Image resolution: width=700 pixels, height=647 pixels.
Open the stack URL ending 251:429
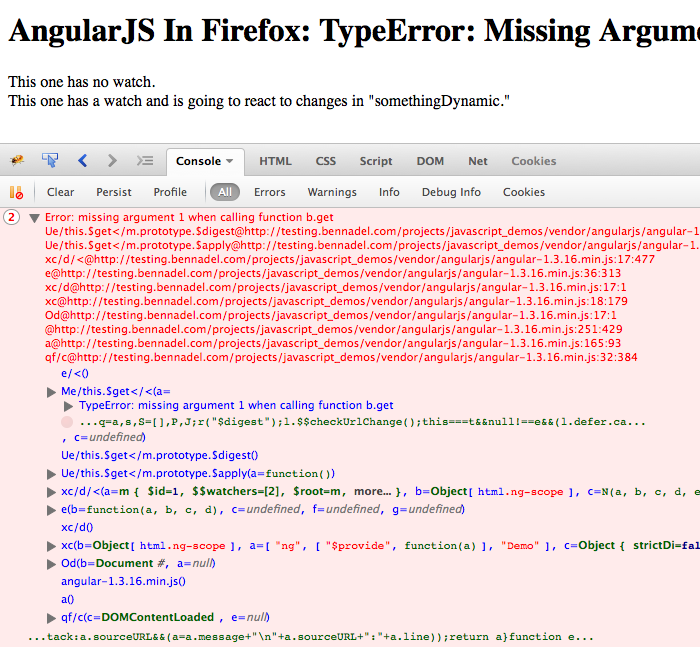tap(333, 330)
